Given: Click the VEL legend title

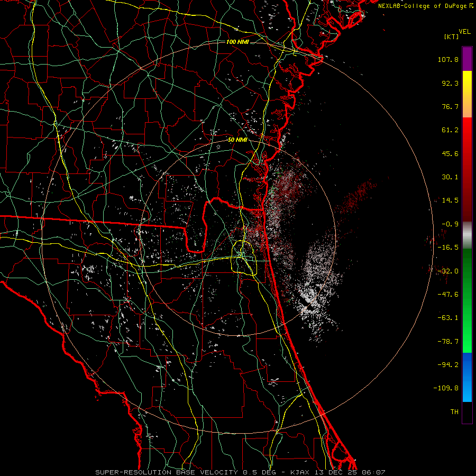Looking at the screenshot, I should 464,32.
